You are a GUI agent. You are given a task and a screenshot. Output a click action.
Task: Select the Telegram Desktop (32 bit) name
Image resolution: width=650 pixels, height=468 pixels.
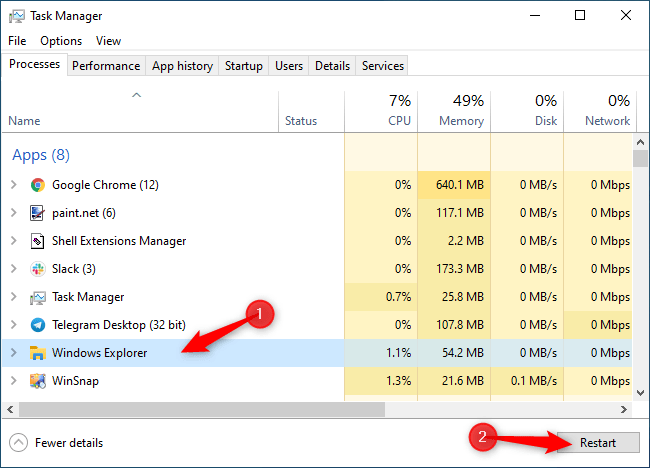[119, 325]
